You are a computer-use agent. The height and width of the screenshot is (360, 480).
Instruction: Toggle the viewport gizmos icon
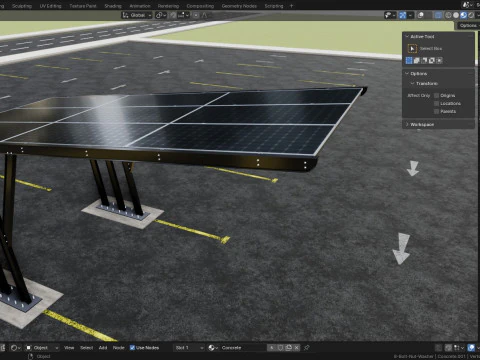click(403, 15)
